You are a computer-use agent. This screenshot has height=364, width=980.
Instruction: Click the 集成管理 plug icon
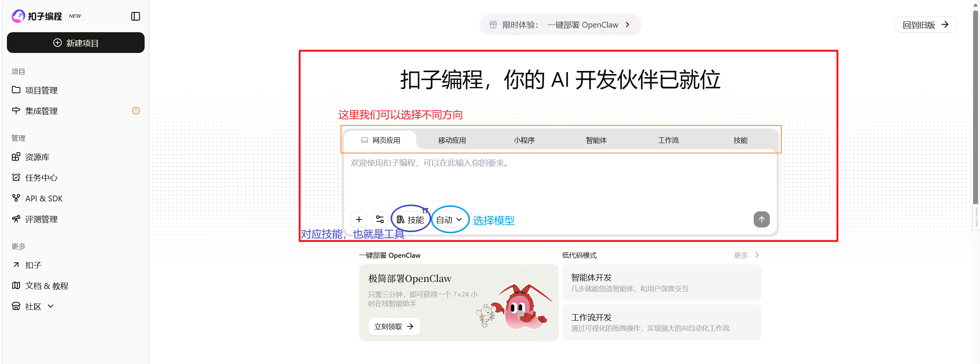[16, 110]
